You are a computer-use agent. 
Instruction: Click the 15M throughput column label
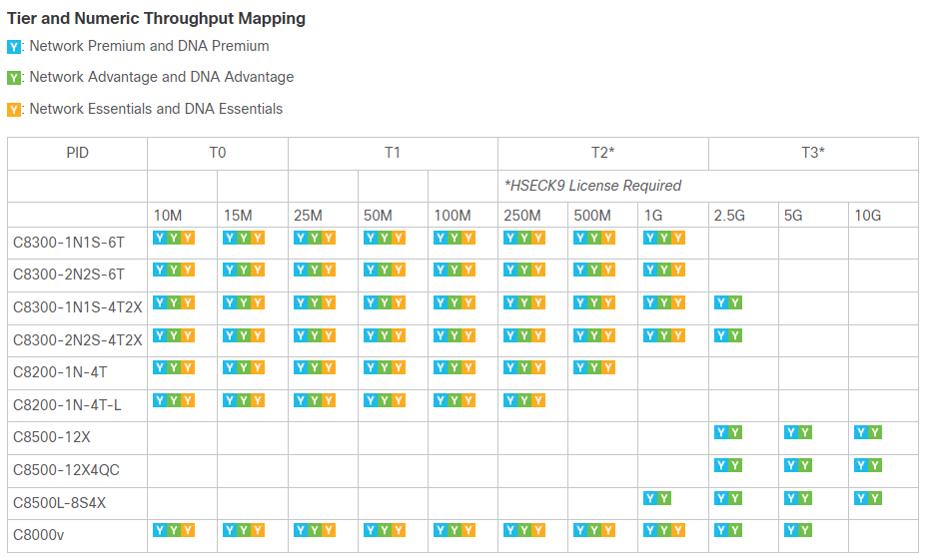tap(238, 216)
